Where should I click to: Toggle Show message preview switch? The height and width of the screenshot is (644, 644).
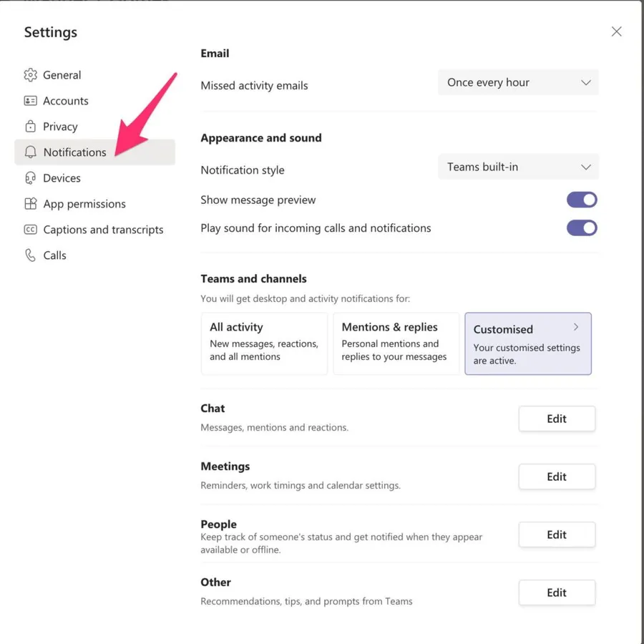pos(582,200)
